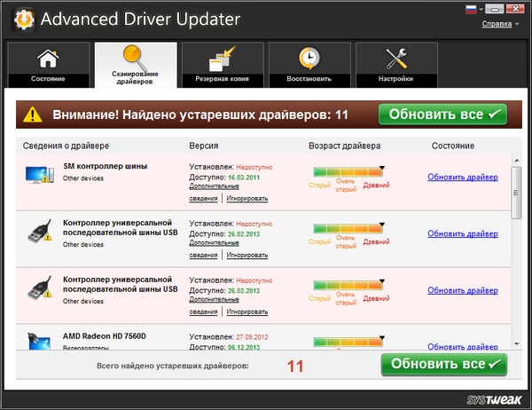The image size is (532, 410).
Task: Expand the Справка help menu
Action: [500, 24]
